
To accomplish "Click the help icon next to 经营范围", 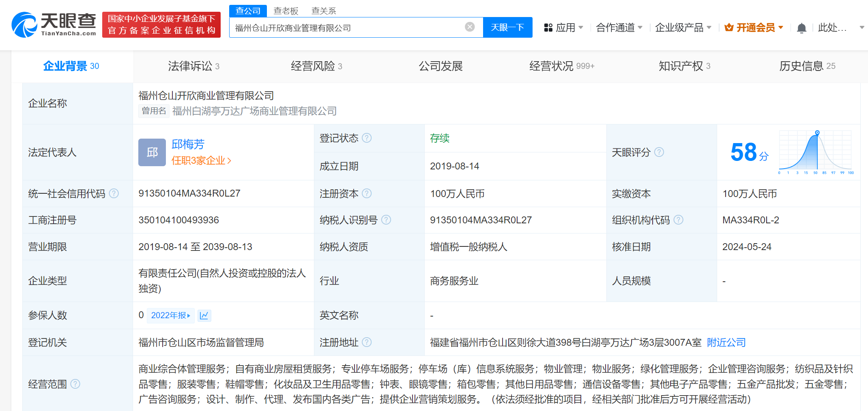I will click(75, 384).
